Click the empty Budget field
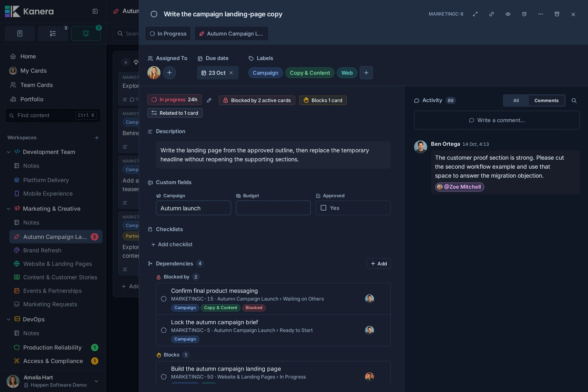This screenshot has width=588, height=392. pos(273,208)
